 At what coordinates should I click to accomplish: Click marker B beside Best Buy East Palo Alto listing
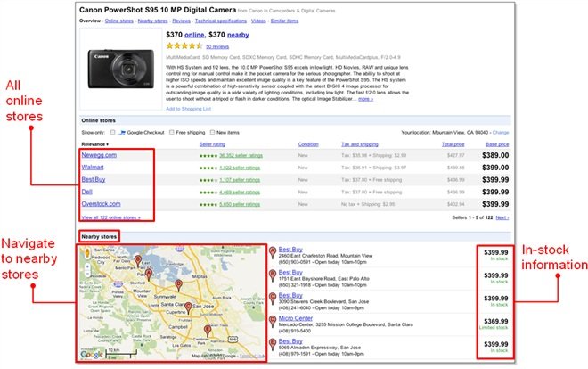click(273, 275)
